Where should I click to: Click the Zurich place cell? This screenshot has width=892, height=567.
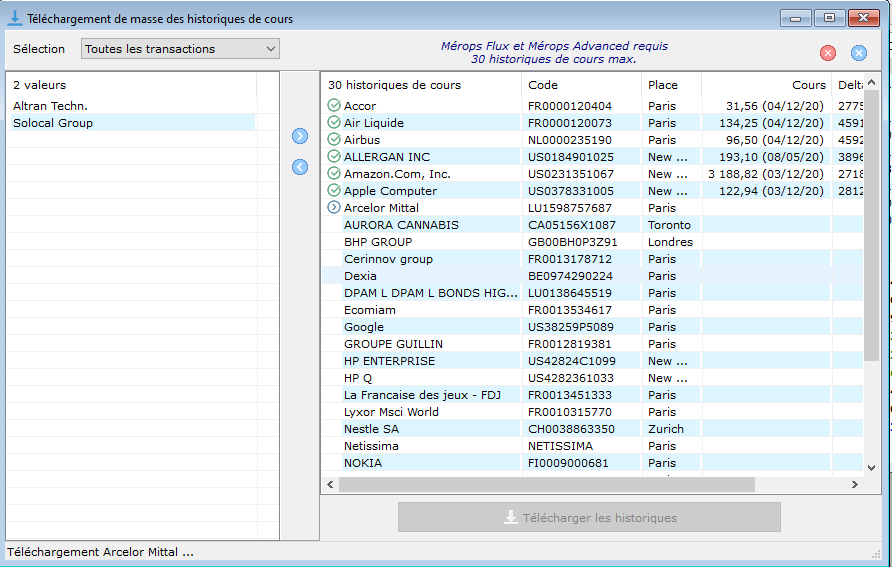click(x=666, y=429)
